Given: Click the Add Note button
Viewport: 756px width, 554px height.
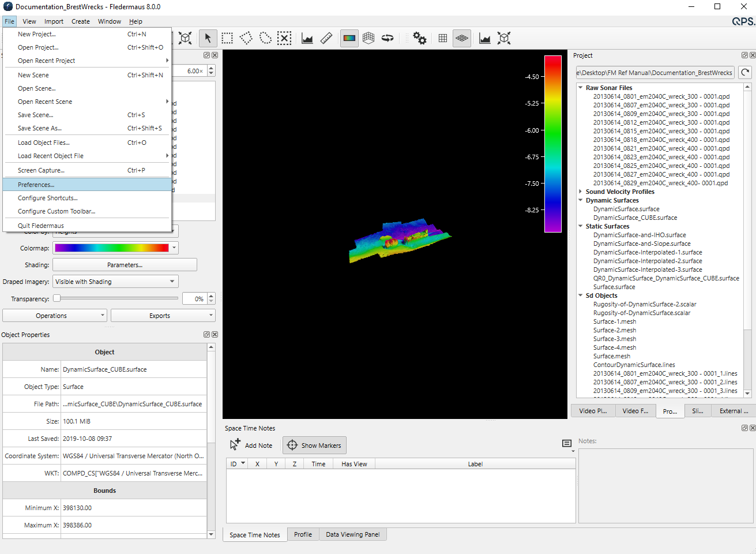Looking at the screenshot, I should (x=251, y=446).
